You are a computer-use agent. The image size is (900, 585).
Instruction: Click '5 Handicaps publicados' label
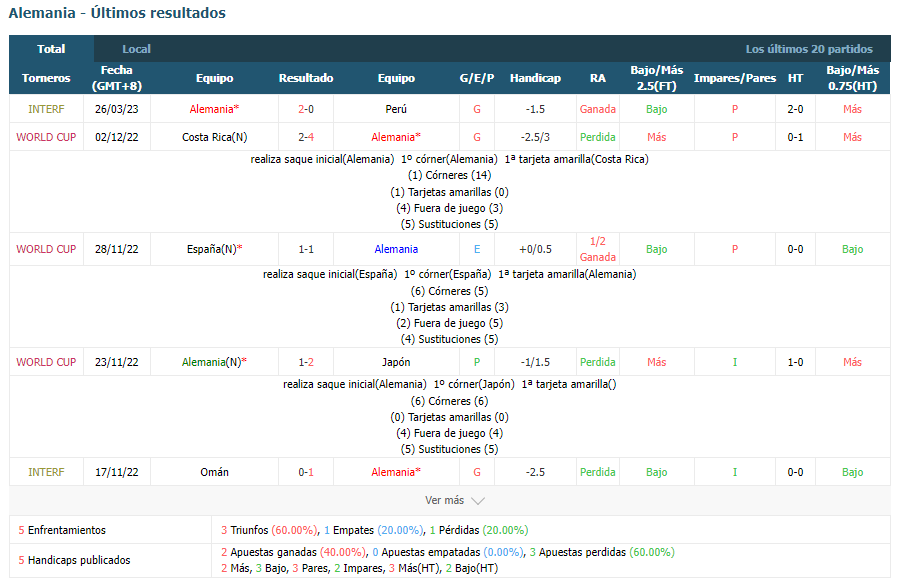click(74, 560)
